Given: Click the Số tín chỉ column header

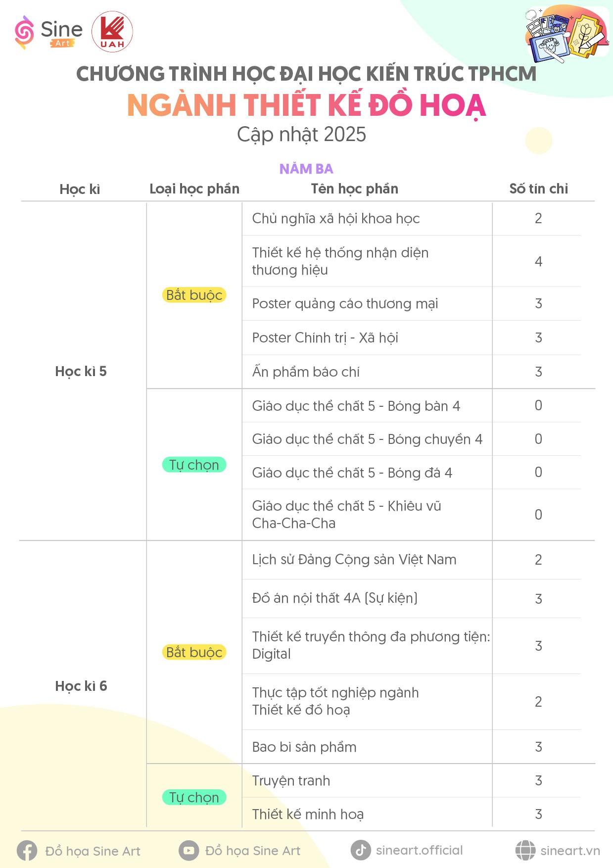Looking at the screenshot, I should click(538, 189).
